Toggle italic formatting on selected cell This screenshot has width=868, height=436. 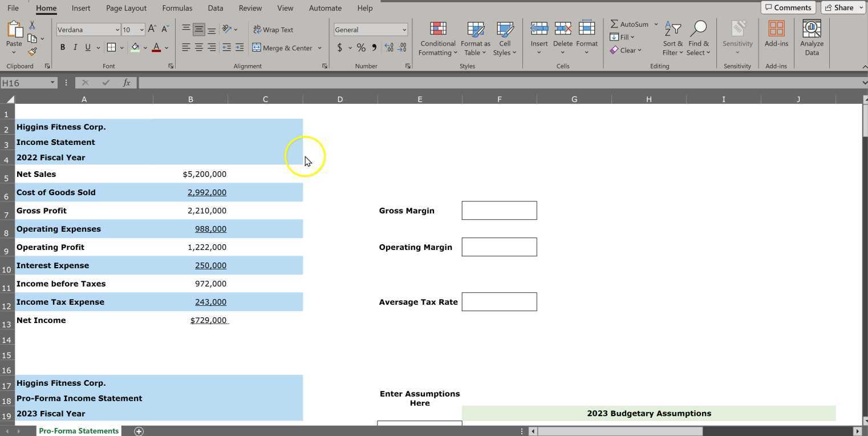click(75, 47)
